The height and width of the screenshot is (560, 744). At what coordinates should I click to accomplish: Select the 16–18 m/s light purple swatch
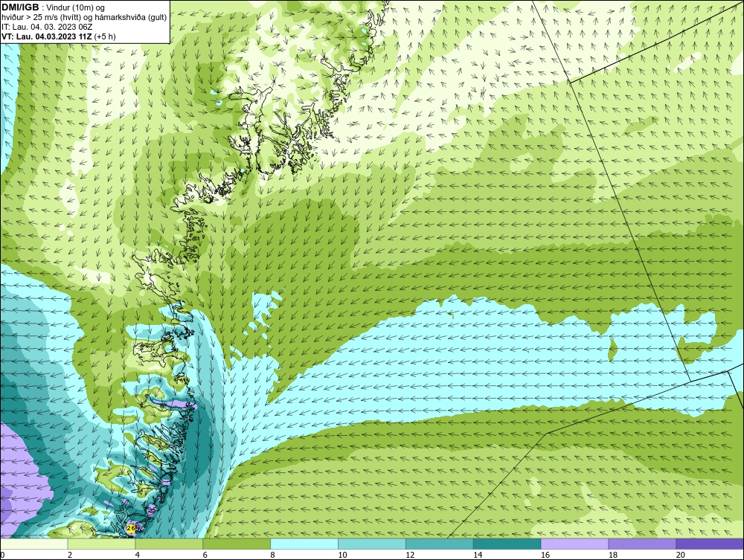coord(574,544)
